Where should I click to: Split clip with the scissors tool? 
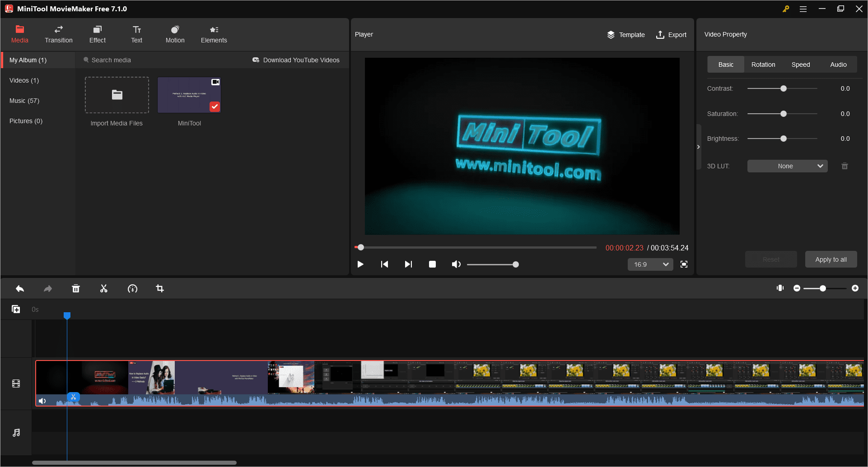(x=104, y=289)
